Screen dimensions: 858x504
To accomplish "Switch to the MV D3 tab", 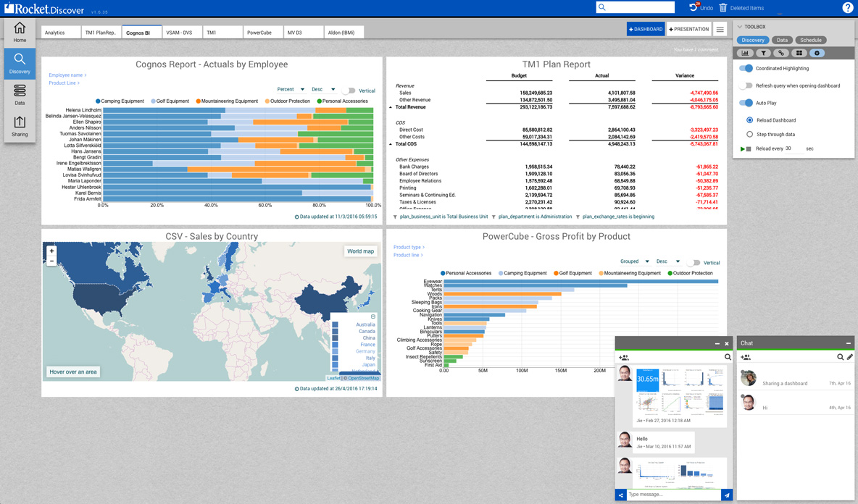I will coord(304,33).
